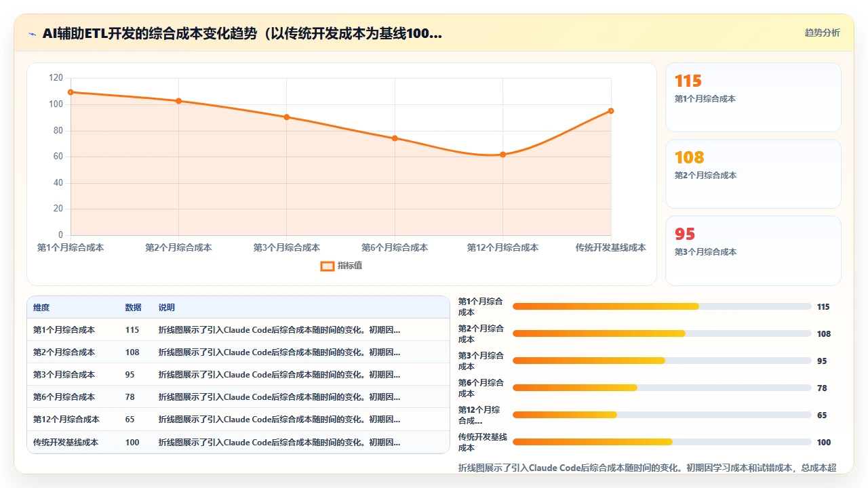This screenshot has height=488, width=868.
Task: Click the x-axis label 第12个月综合成本
Action: (x=503, y=248)
